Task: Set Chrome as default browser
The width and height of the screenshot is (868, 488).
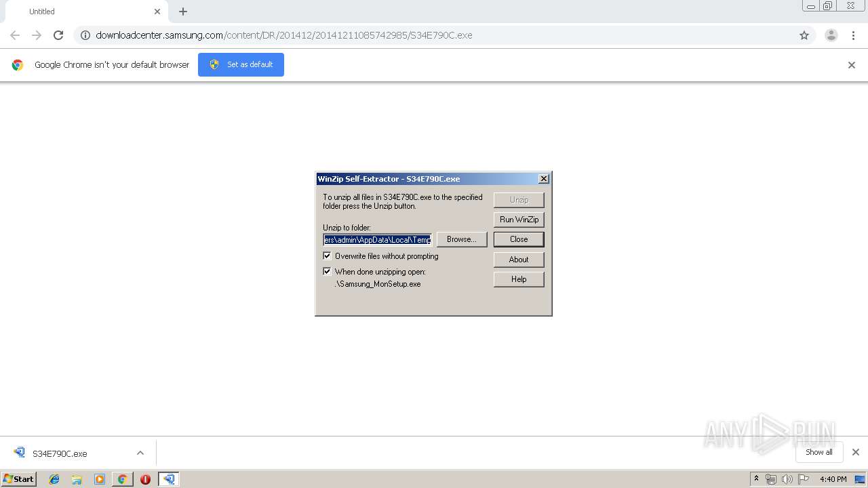Action: (241, 64)
